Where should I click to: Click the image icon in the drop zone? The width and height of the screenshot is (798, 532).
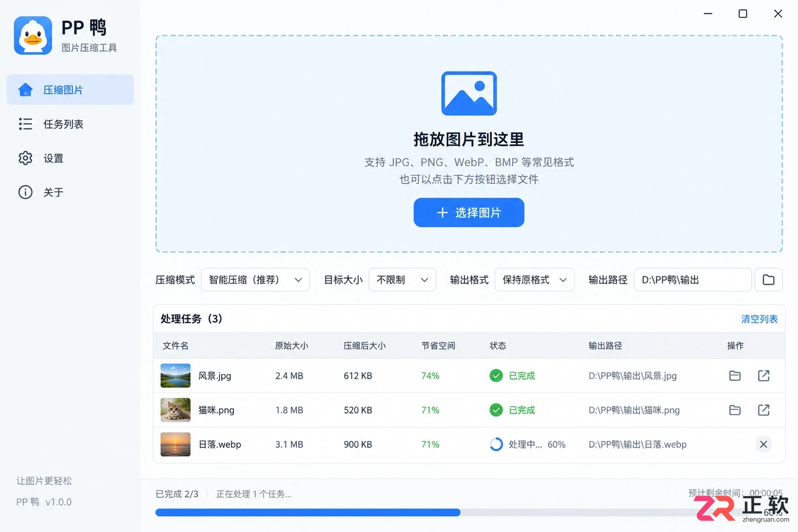[x=469, y=93]
